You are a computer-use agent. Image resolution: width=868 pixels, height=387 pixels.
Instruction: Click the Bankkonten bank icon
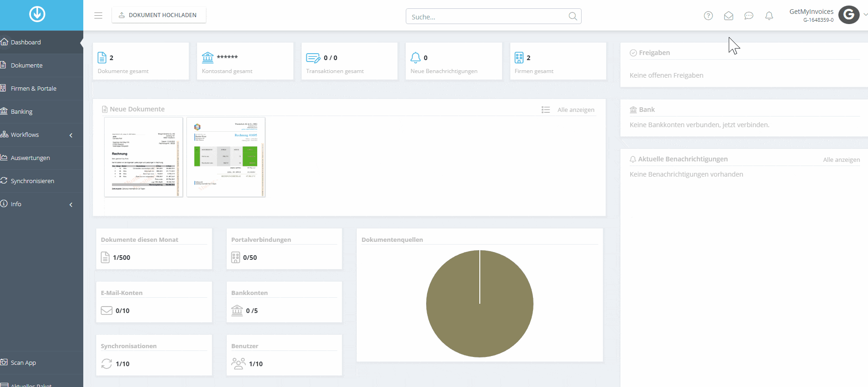237,310
